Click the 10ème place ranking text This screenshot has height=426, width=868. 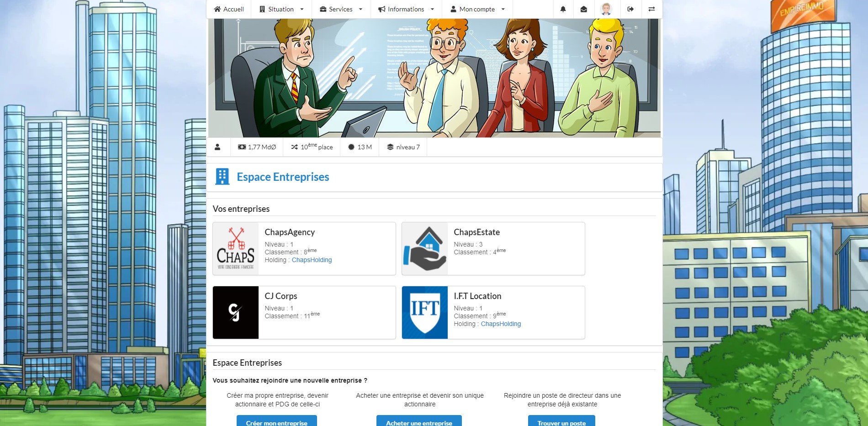[x=317, y=147]
